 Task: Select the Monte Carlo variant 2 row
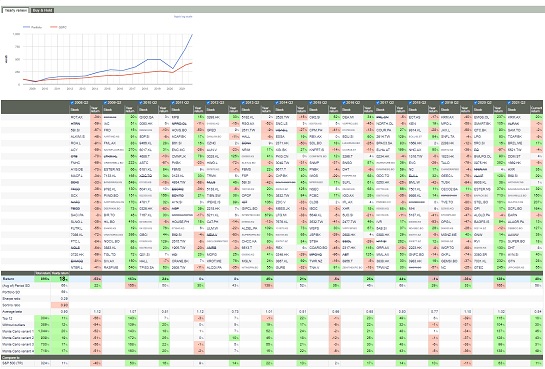(x=17, y=338)
